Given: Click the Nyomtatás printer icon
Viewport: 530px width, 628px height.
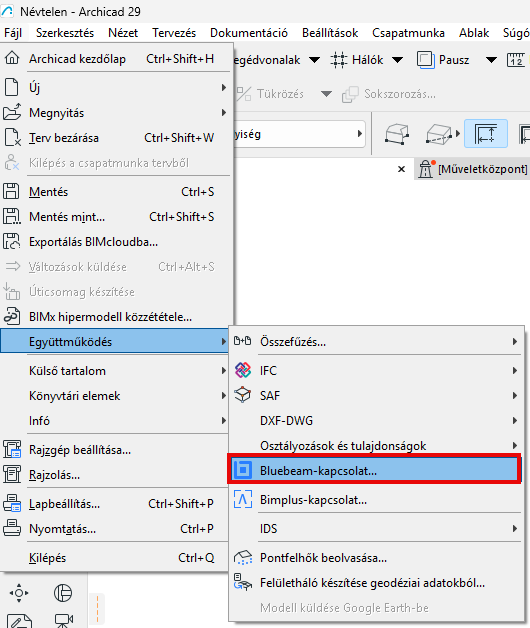Looking at the screenshot, I should pyautogui.click(x=12, y=528).
